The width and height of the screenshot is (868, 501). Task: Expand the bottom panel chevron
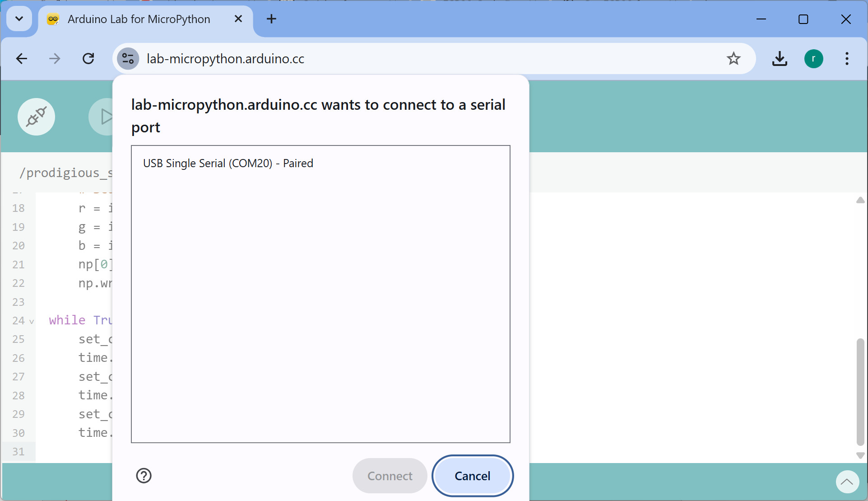[x=847, y=482]
